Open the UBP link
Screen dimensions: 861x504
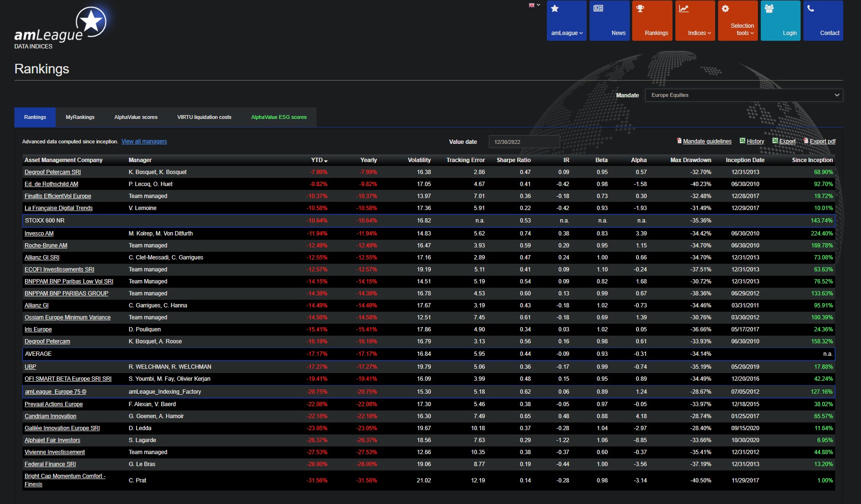[x=30, y=367]
